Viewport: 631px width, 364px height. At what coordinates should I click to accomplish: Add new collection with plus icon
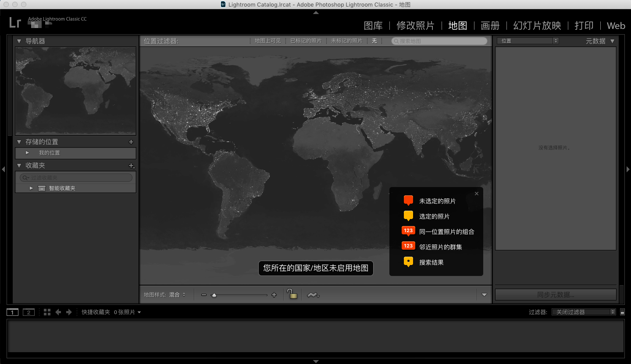pos(131,166)
